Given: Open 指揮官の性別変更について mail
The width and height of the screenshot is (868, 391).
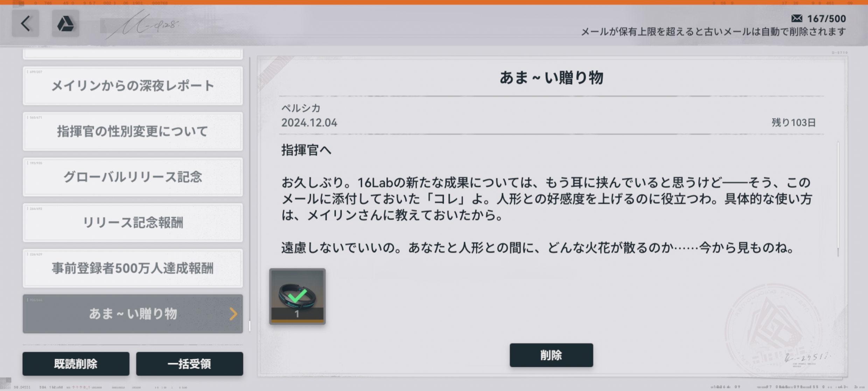Looking at the screenshot, I should (x=133, y=131).
